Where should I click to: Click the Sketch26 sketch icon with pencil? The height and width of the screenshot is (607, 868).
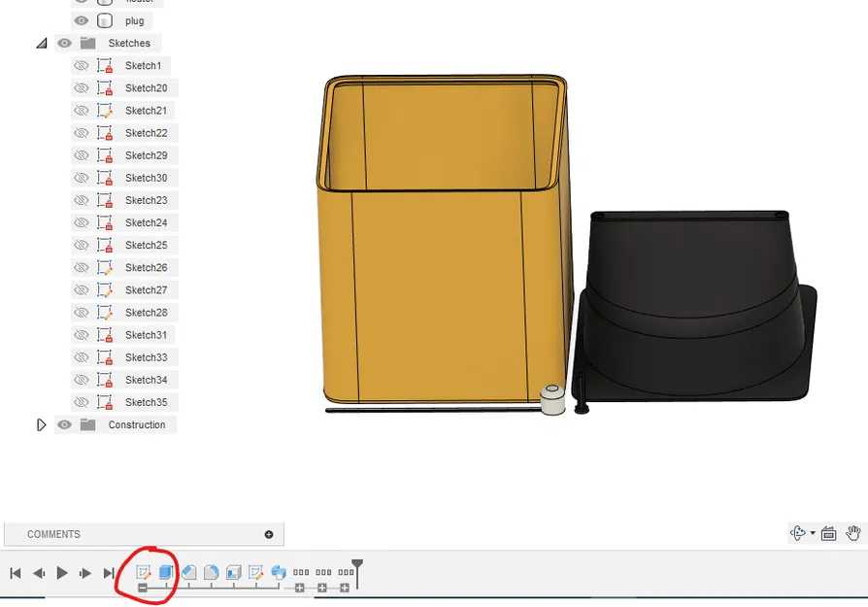click(x=105, y=267)
